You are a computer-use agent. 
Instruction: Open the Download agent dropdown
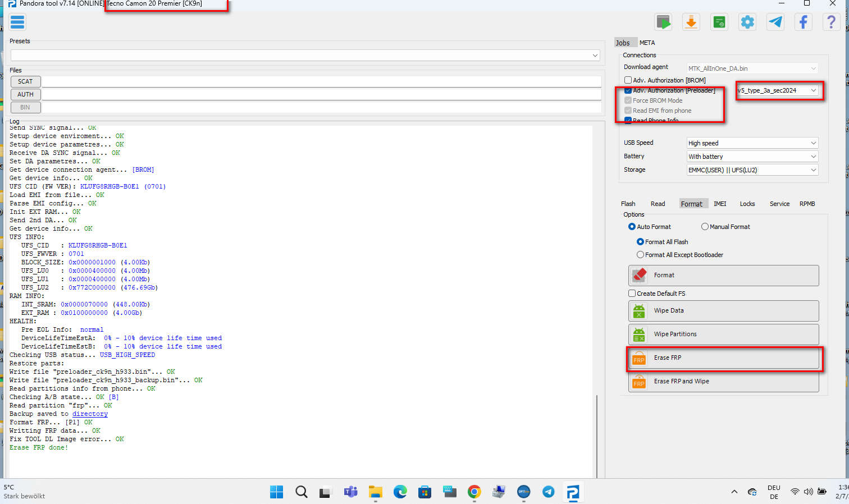[752, 68]
